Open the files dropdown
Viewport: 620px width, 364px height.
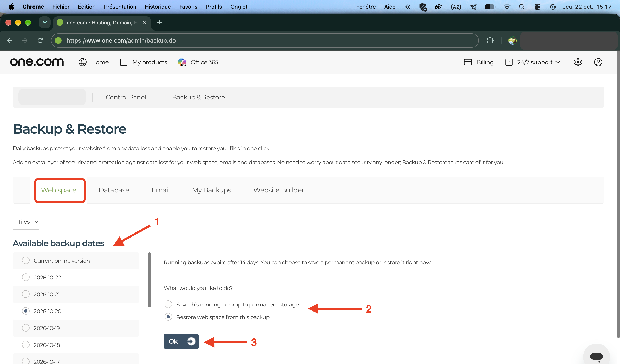[x=26, y=222]
